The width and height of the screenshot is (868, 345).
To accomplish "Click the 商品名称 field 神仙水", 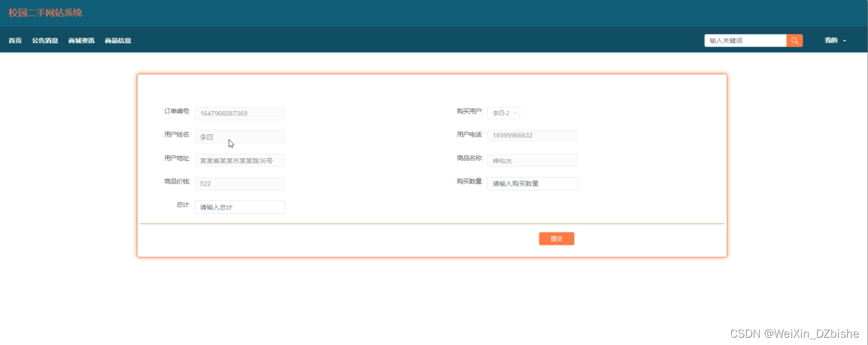I will click(x=532, y=160).
